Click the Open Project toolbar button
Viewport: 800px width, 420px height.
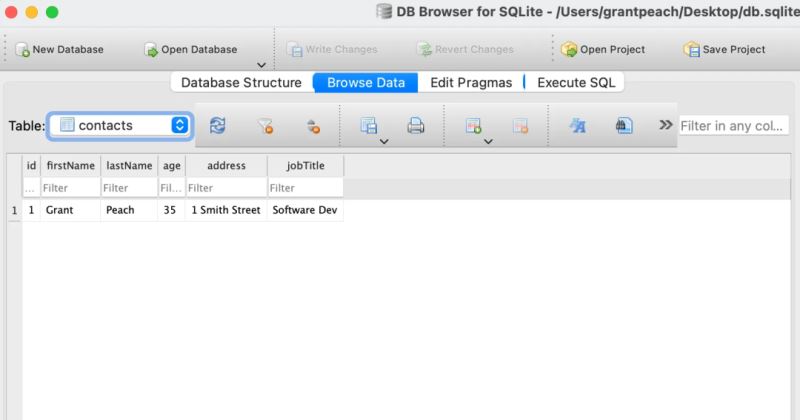[x=603, y=49]
